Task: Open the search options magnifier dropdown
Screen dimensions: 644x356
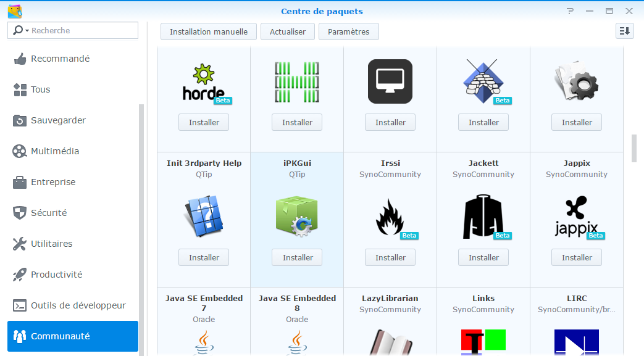Action: click(21, 30)
